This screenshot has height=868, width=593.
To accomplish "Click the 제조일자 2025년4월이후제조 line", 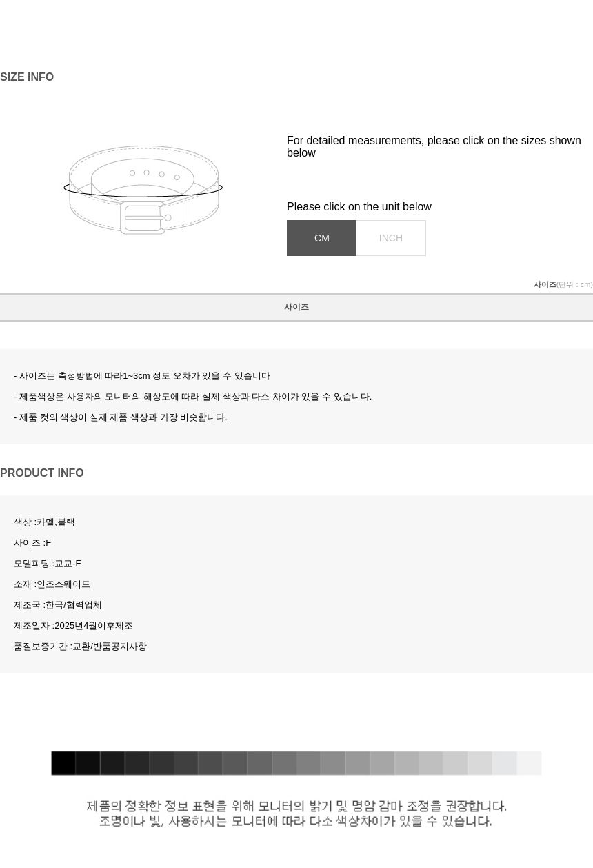I will pos(73,626).
